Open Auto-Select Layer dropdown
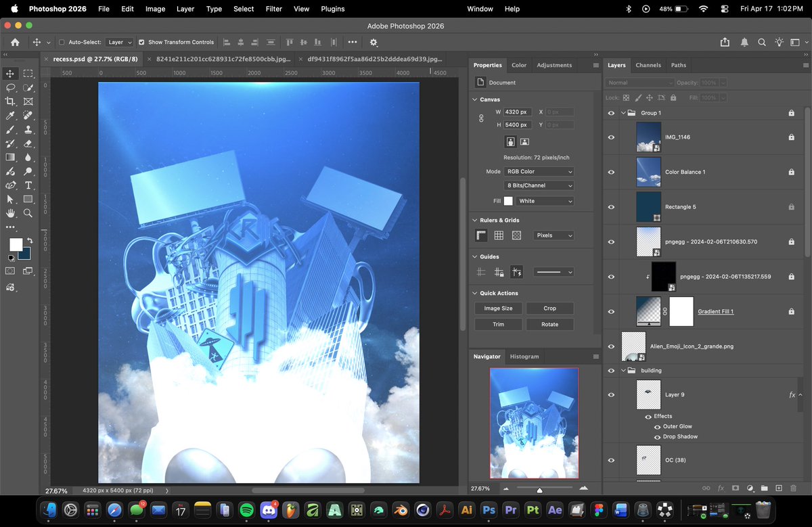The width and height of the screenshot is (812, 527). 120,42
